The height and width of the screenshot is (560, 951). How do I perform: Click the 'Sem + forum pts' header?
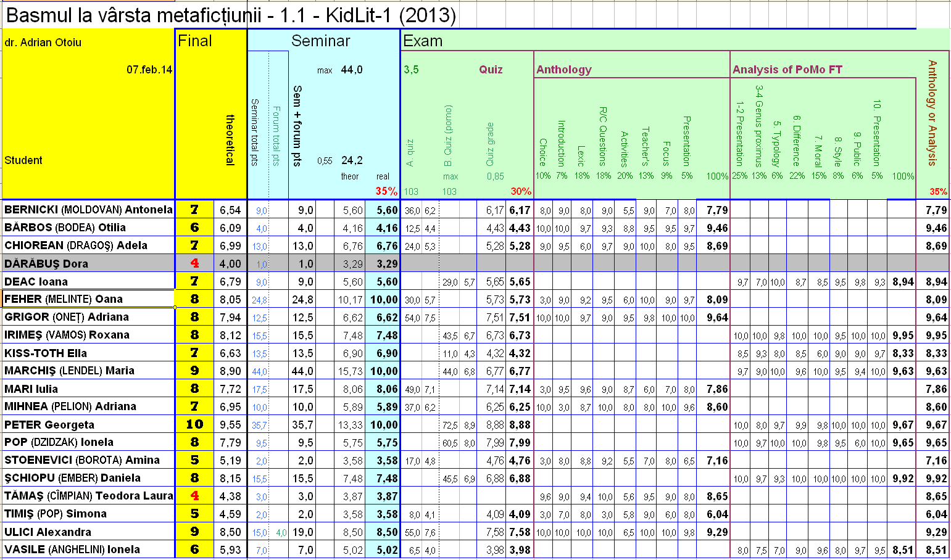pyautogui.click(x=297, y=126)
